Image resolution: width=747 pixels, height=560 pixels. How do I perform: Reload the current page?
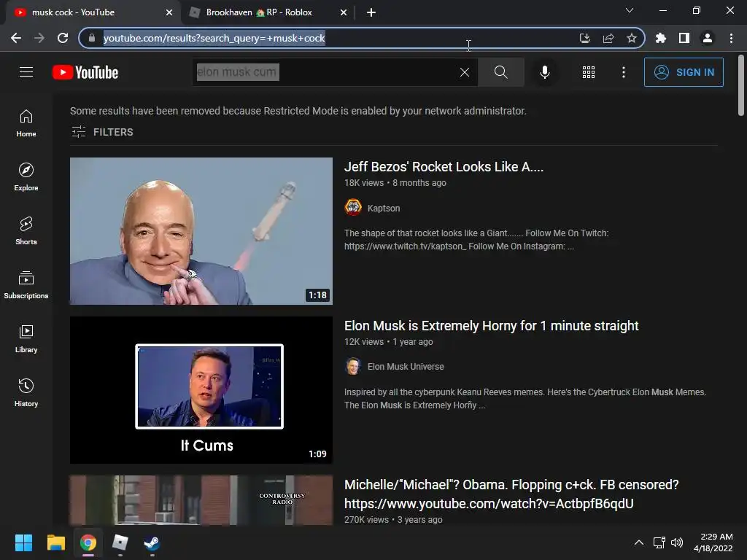63,38
